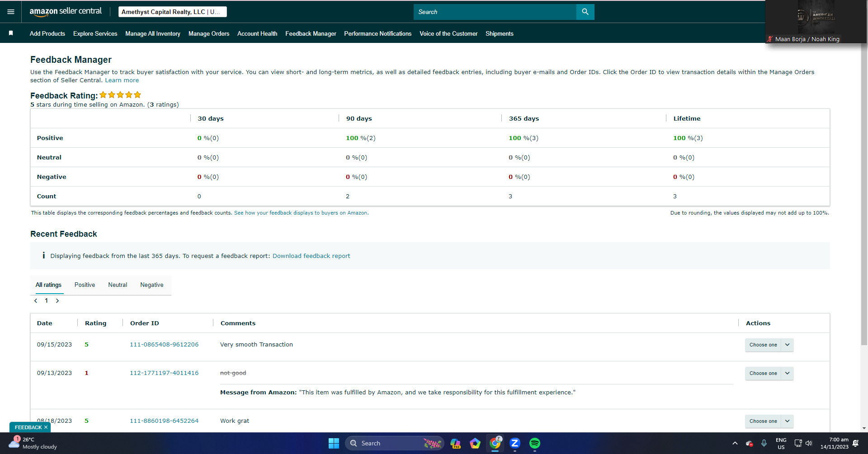The width and height of the screenshot is (868, 454).
Task: Close the FEEDBACK tab with its X
Action: (46, 427)
